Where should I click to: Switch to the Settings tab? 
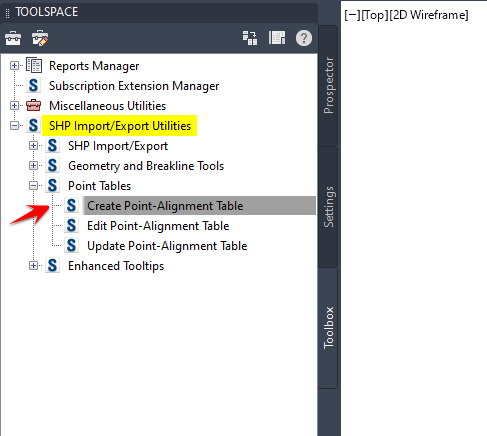click(328, 207)
